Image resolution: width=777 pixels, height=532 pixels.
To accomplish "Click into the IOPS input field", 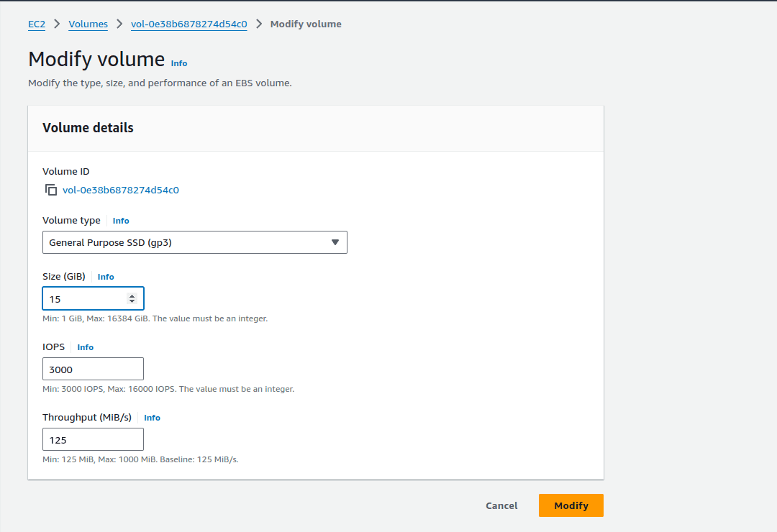I will [x=93, y=369].
